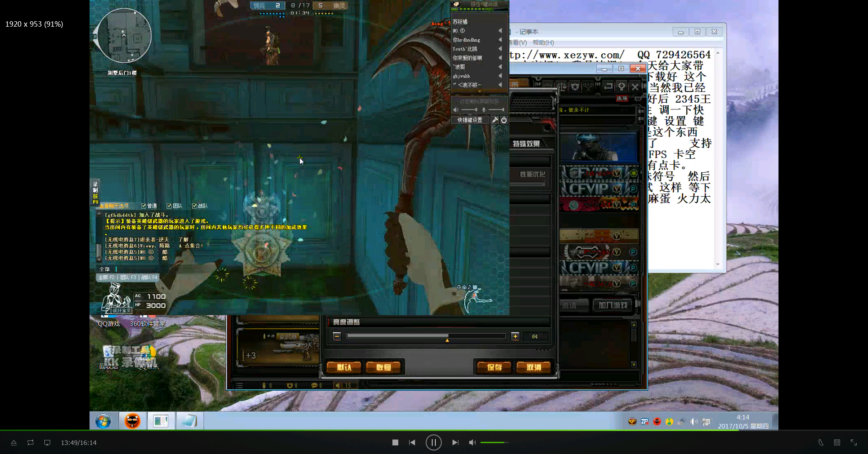The height and width of the screenshot is (454, 868).
Task: Click the voice panel power icon
Action: click(504, 120)
